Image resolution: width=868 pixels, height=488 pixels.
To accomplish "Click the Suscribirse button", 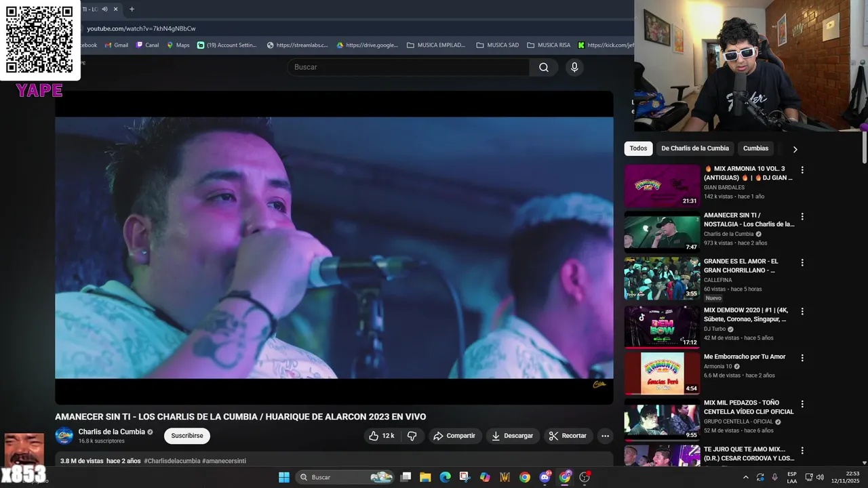I will [187, 436].
